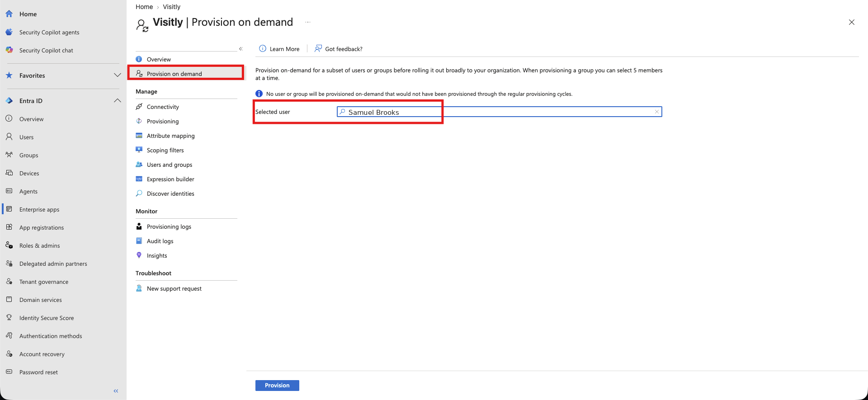Image resolution: width=868 pixels, height=400 pixels.
Task: Click the Scoping filters icon
Action: click(x=139, y=150)
